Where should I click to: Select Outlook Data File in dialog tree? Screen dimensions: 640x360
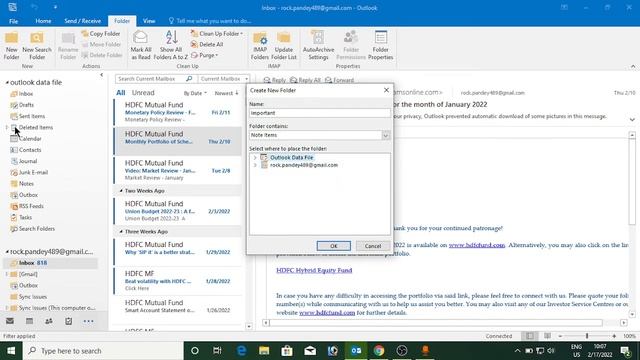[x=291, y=158]
